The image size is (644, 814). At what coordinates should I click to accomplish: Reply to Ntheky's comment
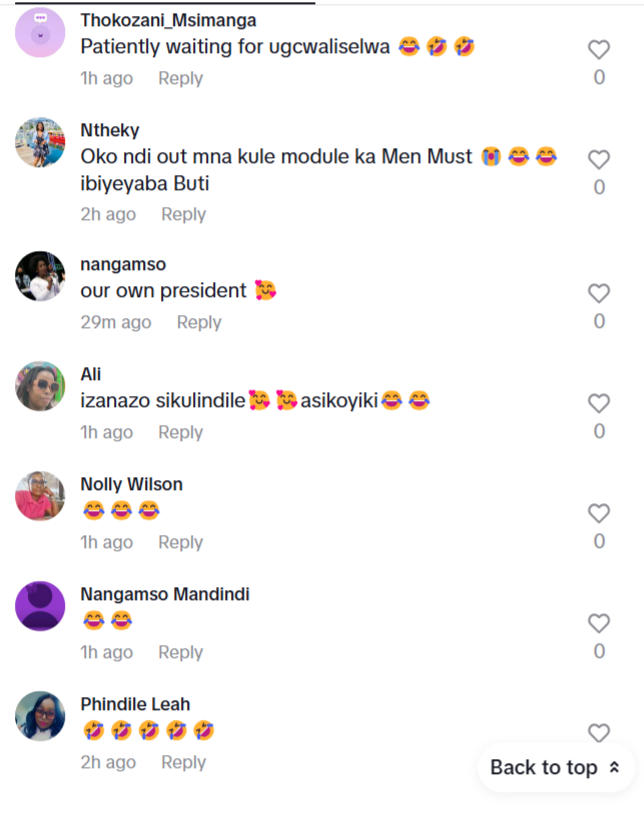pos(183,214)
